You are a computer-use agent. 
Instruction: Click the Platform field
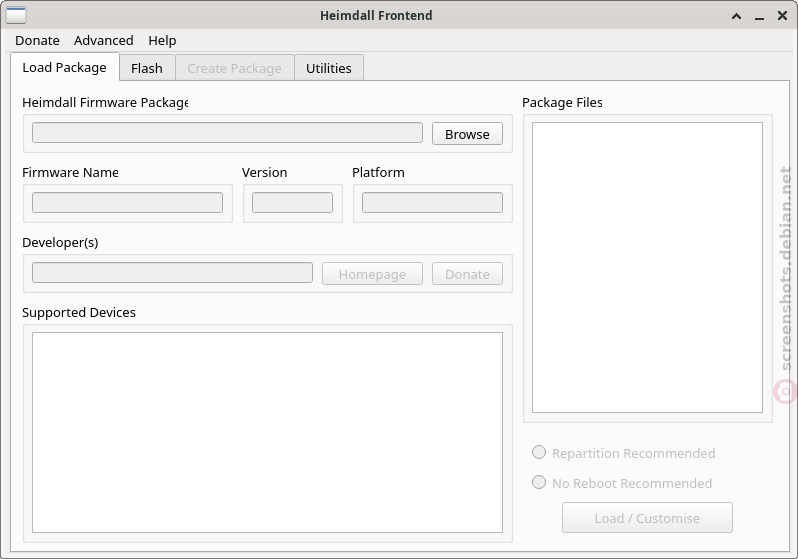[432, 202]
